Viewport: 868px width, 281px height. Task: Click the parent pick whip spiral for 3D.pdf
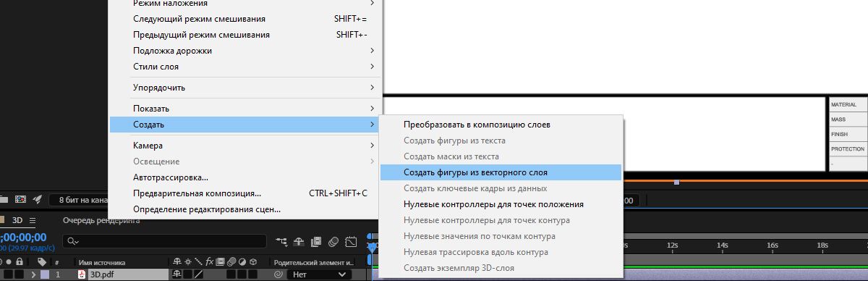(x=278, y=275)
